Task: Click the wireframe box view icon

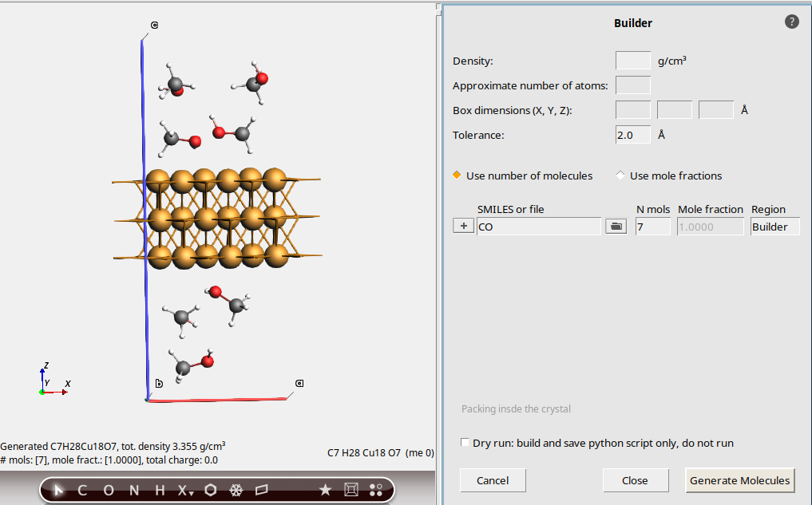Action: click(351, 490)
